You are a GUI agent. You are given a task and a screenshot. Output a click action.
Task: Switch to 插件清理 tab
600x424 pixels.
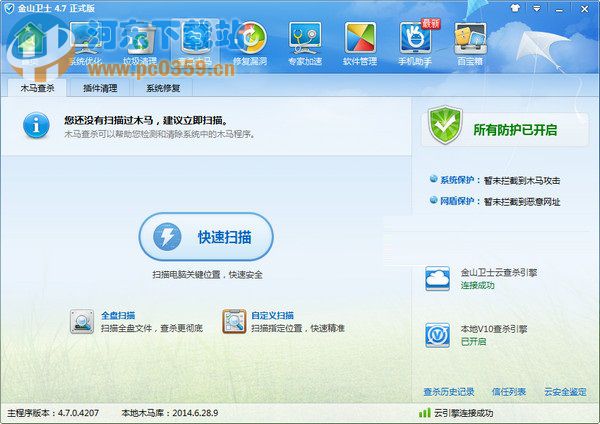[100, 88]
